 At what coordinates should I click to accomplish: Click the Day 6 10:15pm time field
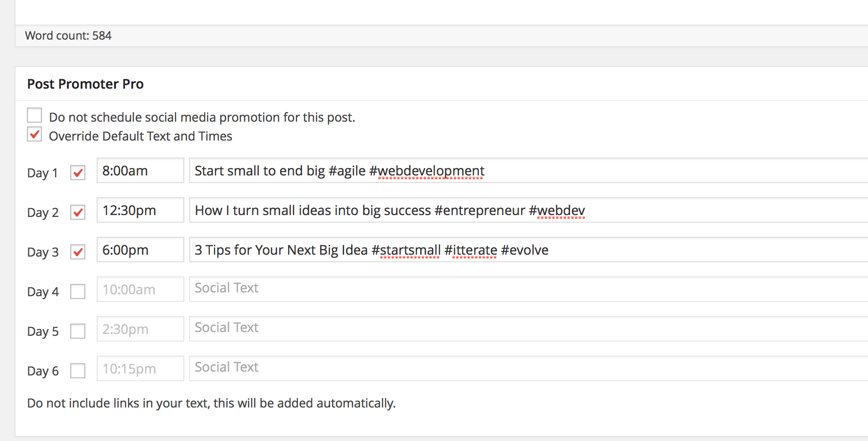click(x=141, y=369)
